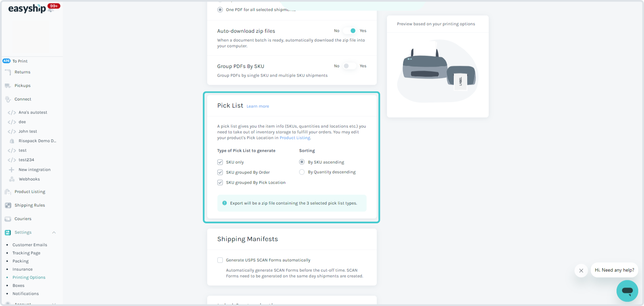Viewport: 644px width, 306px height.
Task: Open Ana's autotest integration
Action: click(33, 113)
